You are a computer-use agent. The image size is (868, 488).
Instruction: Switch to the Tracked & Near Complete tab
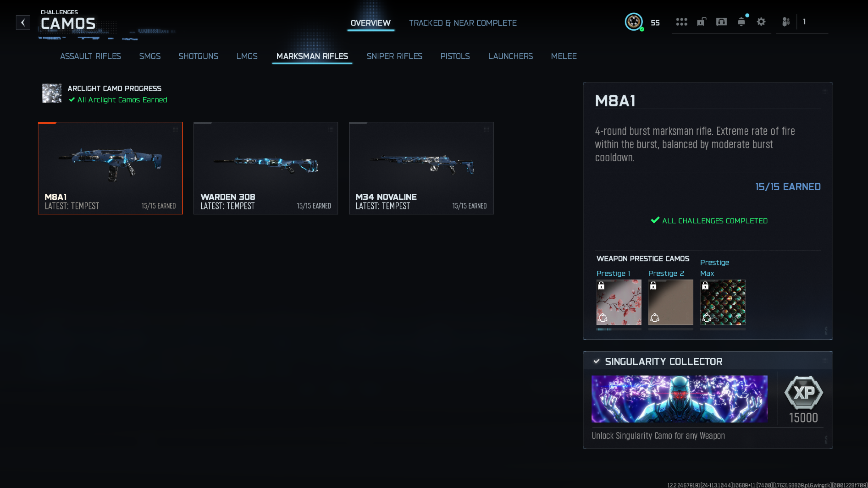point(463,23)
